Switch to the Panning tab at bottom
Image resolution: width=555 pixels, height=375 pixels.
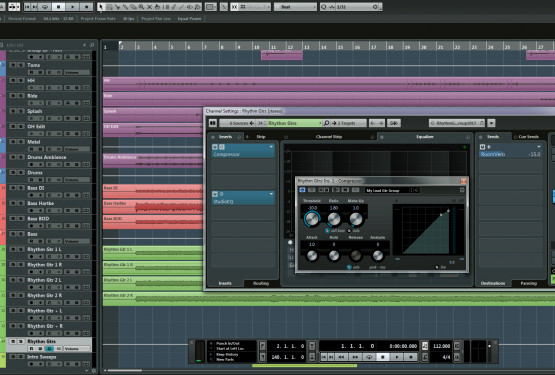point(528,283)
